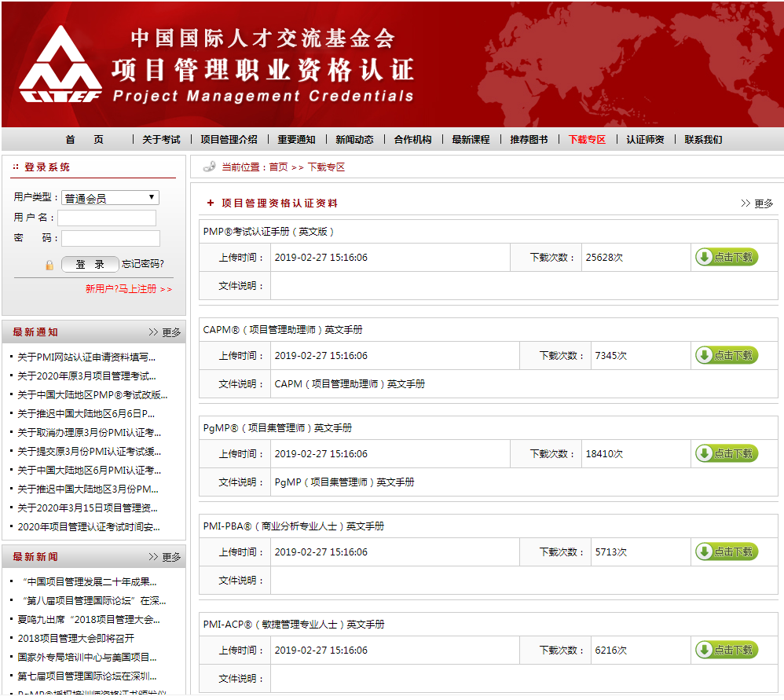This screenshot has height=700, width=784.
Task: Click title PgMP®（项目集管理师）英文手册
Action: click(277, 428)
